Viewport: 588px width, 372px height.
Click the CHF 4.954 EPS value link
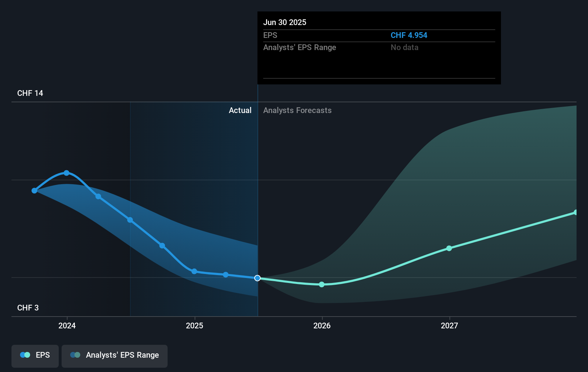click(409, 35)
